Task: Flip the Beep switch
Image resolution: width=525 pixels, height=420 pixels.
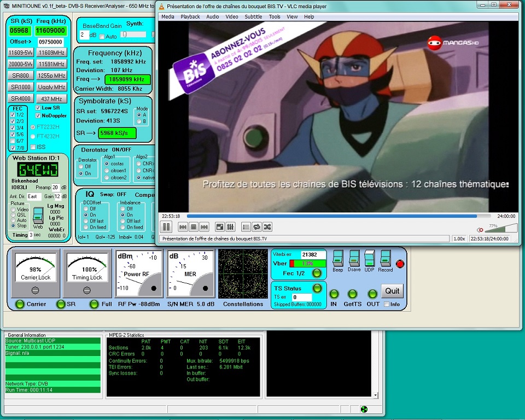Action: [x=337, y=259]
